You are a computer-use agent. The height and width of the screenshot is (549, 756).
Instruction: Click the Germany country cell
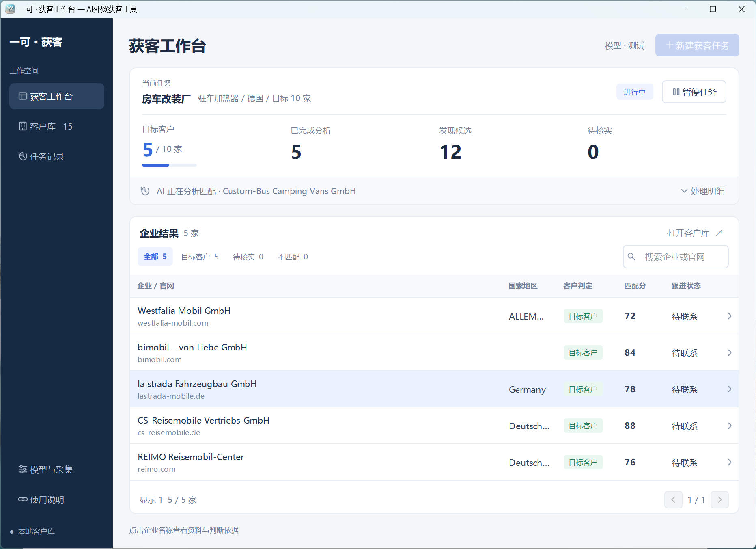coord(527,389)
